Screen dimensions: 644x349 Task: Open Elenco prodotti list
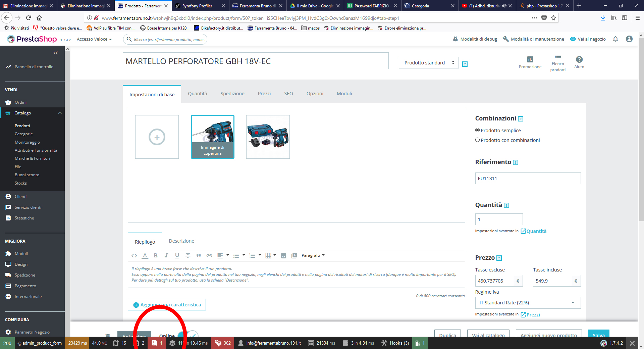pyautogui.click(x=558, y=63)
